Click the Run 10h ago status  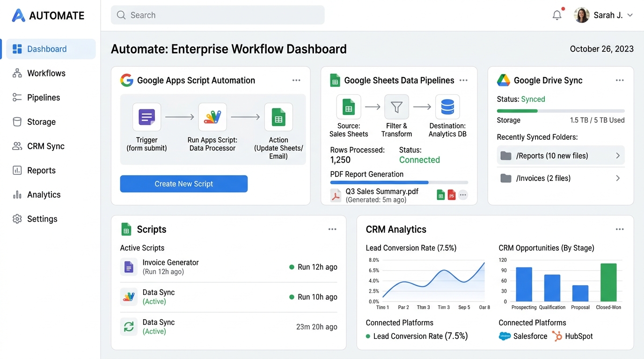click(313, 297)
